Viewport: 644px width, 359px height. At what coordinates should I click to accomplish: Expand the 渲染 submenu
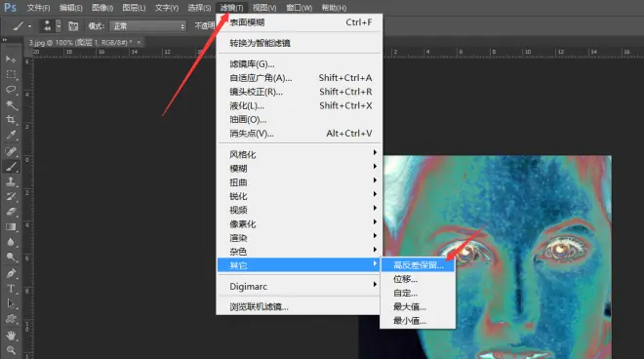click(300, 238)
